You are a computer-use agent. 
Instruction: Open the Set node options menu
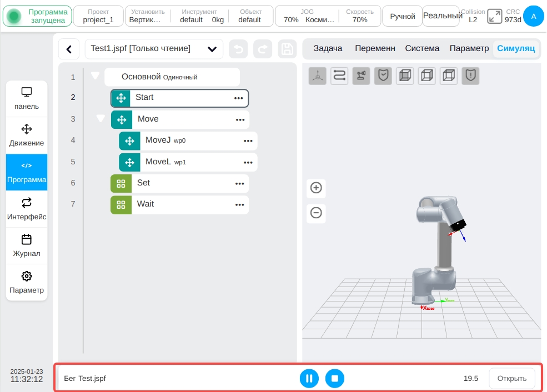240,184
